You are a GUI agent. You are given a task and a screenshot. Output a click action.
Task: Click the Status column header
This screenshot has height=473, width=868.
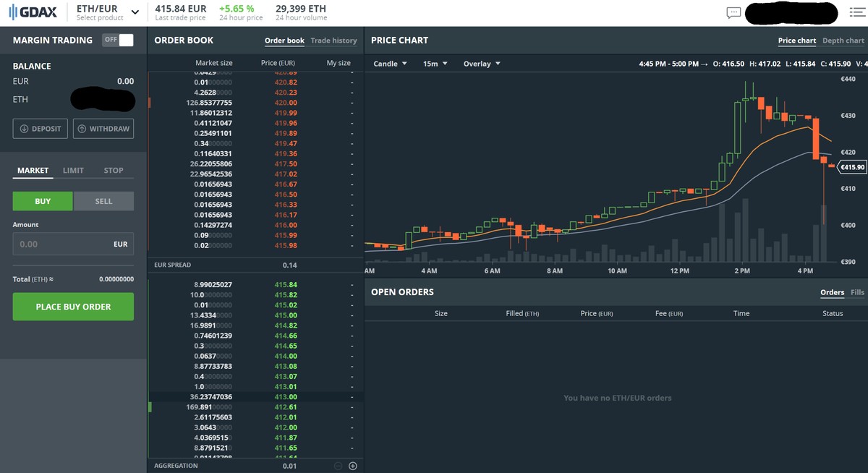pyautogui.click(x=833, y=313)
